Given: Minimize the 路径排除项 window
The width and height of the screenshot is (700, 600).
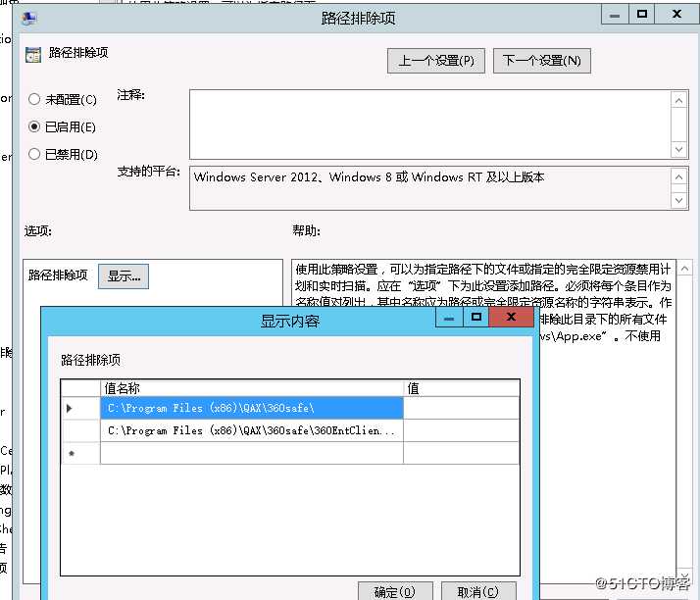Looking at the screenshot, I should click(615, 14).
